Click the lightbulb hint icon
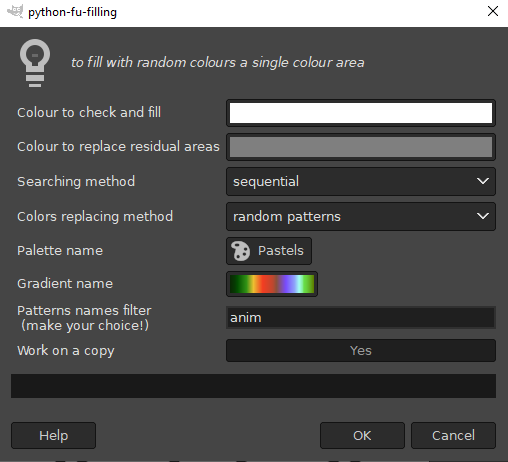 tap(35, 63)
